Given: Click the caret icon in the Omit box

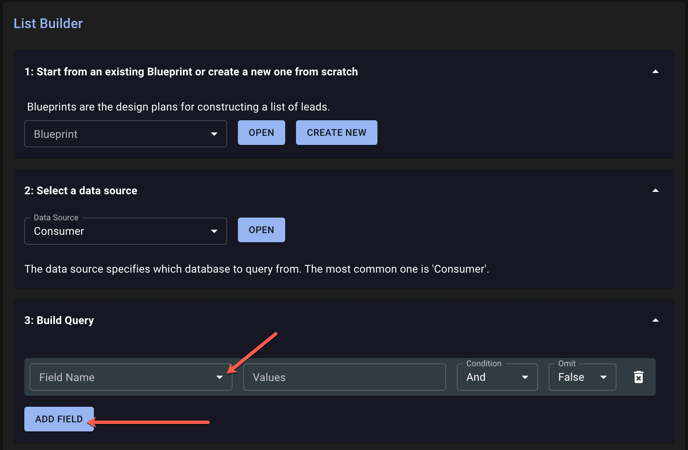Looking at the screenshot, I should click(x=603, y=377).
